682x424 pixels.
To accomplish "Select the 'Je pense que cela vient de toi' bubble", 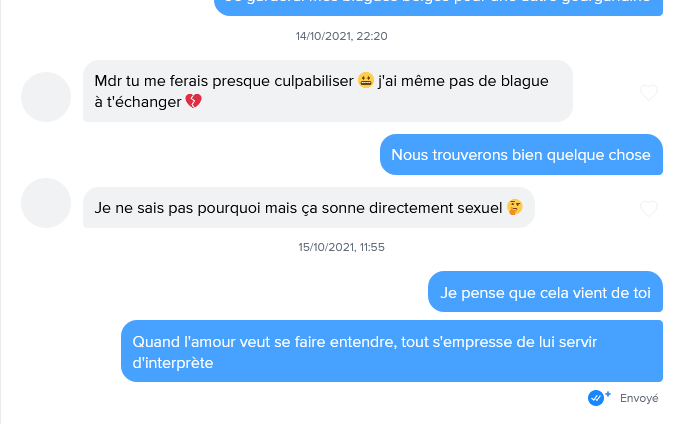I will coord(545,293).
